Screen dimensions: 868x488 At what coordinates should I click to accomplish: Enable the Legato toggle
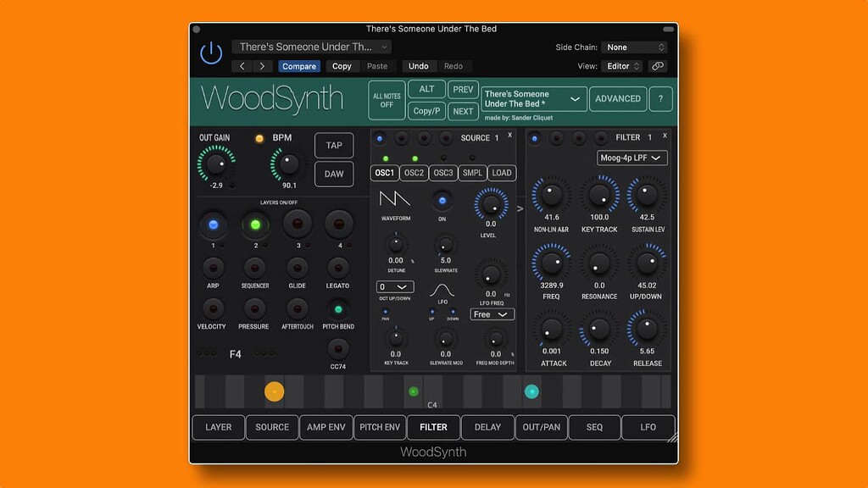pos(337,269)
